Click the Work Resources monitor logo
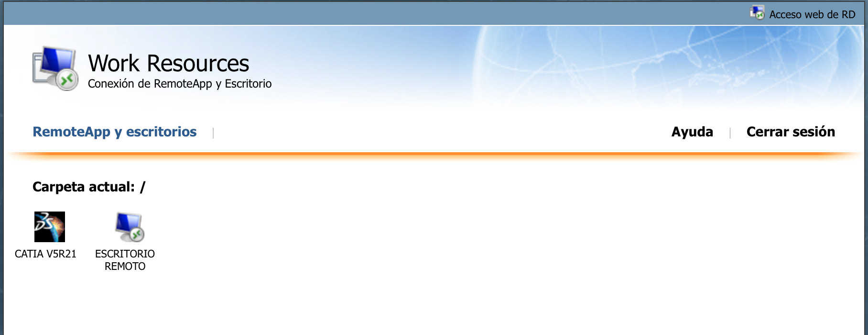868x335 pixels. [x=55, y=68]
